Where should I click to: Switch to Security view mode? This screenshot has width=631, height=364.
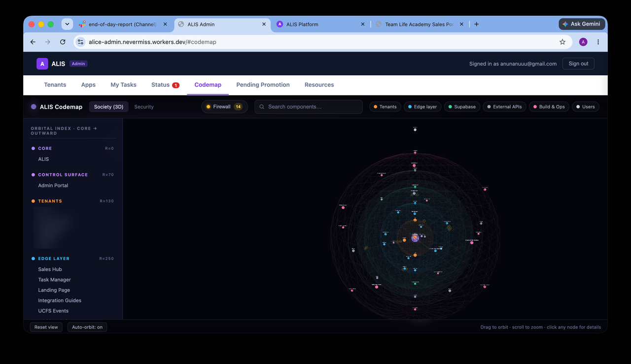[144, 107]
